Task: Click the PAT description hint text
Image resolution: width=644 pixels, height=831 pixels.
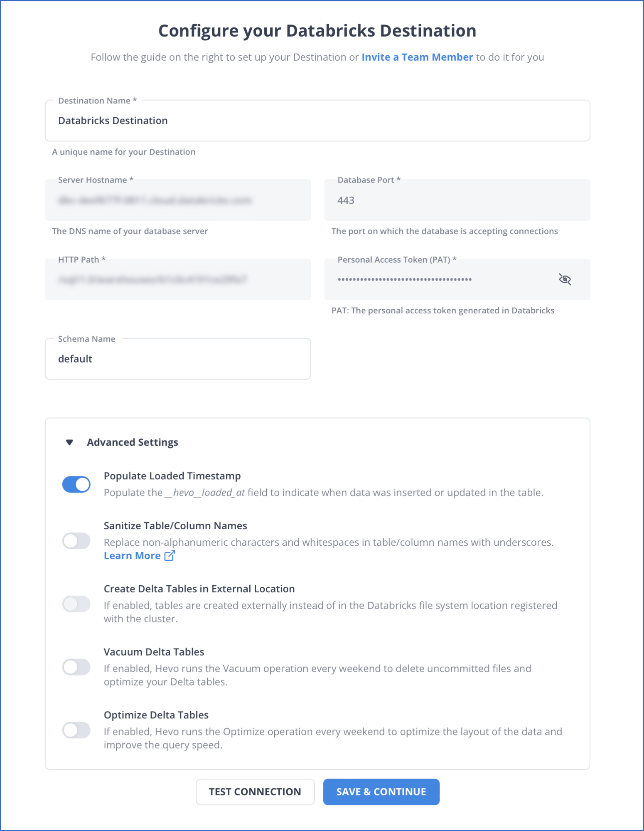Action: 443,311
